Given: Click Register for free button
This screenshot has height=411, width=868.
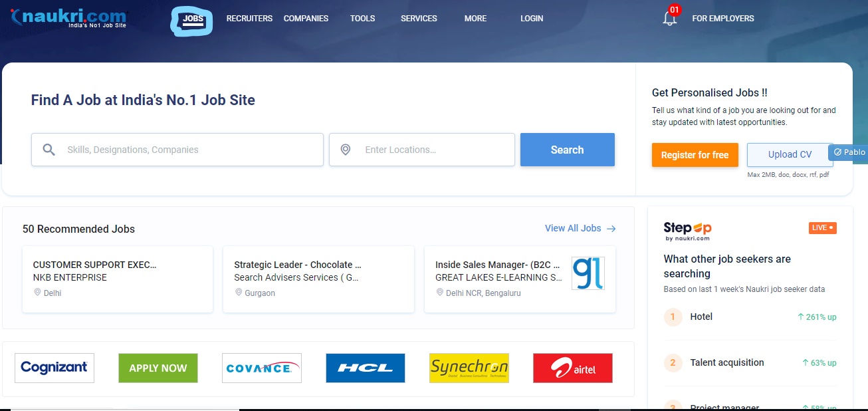Looking at the screenshot, I should point(695,155).
